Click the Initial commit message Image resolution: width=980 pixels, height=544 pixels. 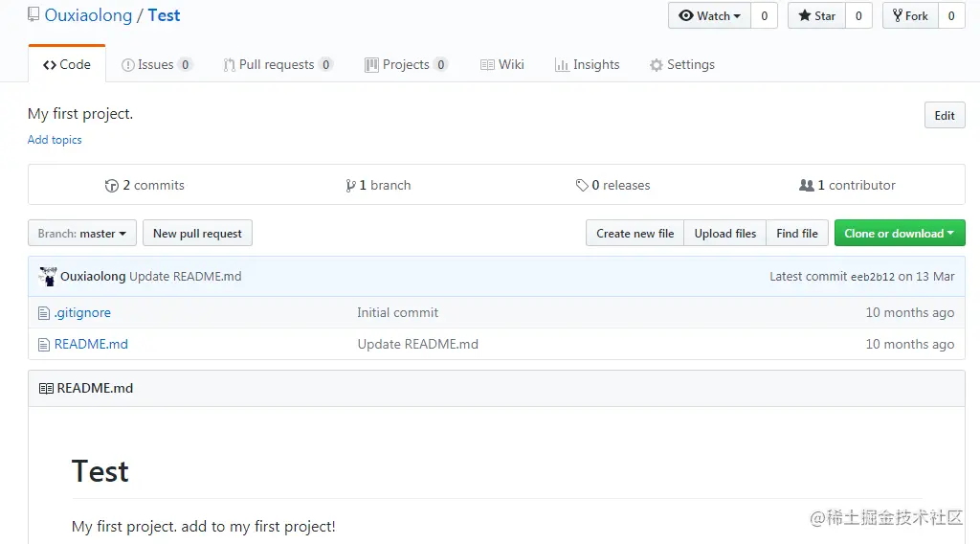point(397,312)
